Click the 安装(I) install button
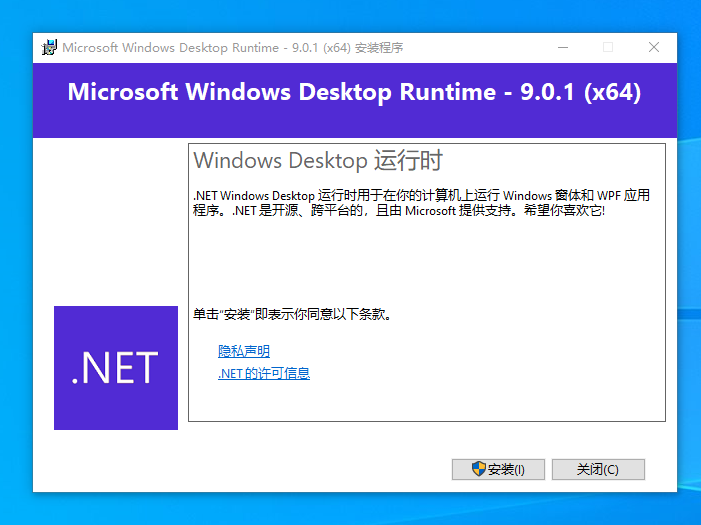 (x=498, y=469)
